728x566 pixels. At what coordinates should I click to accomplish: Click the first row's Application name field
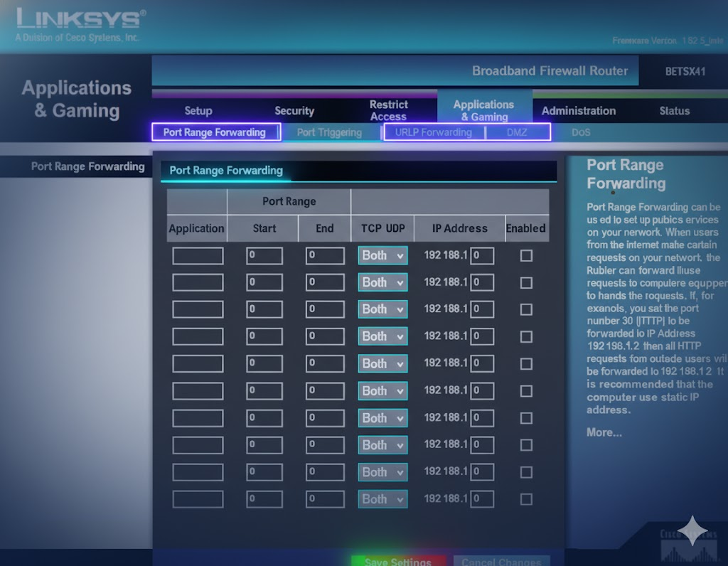pyautogui.click(x=198, y=256)
